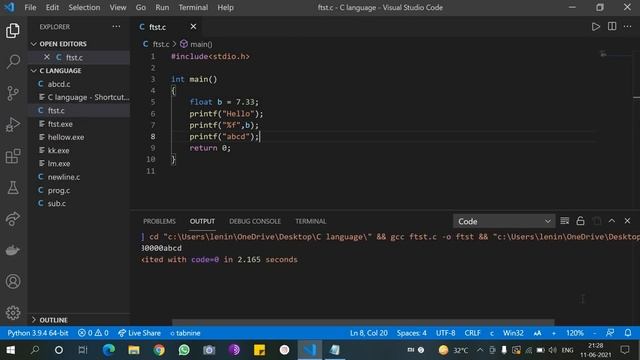
Task: Open the output channel Code dropdown
Action: (504, 221)
